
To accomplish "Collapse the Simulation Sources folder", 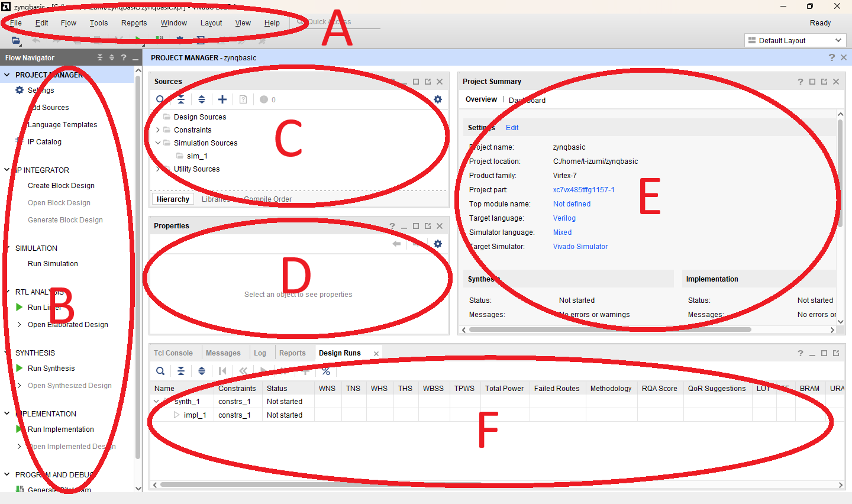I will [x=158, y=143].
